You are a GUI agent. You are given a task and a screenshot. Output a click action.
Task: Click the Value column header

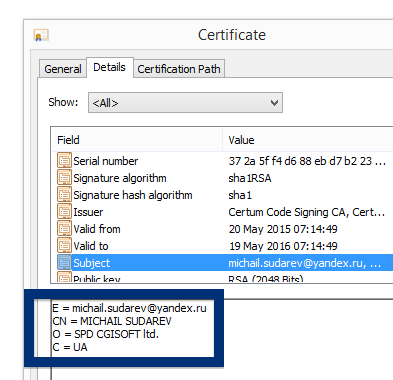tap(308, 140)
